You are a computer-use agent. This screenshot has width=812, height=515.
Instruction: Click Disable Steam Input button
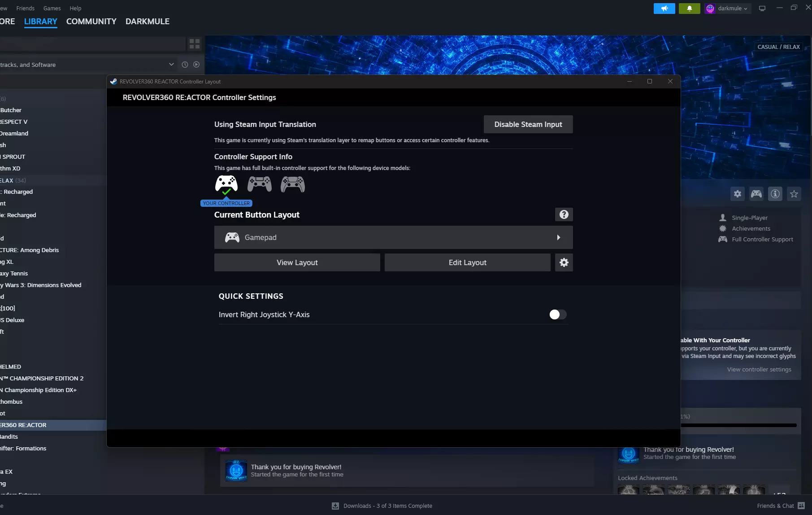click(528, 124)
